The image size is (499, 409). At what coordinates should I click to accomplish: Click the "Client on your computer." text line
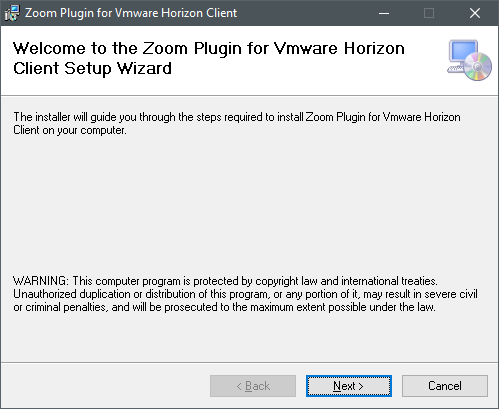pos(70,130)
